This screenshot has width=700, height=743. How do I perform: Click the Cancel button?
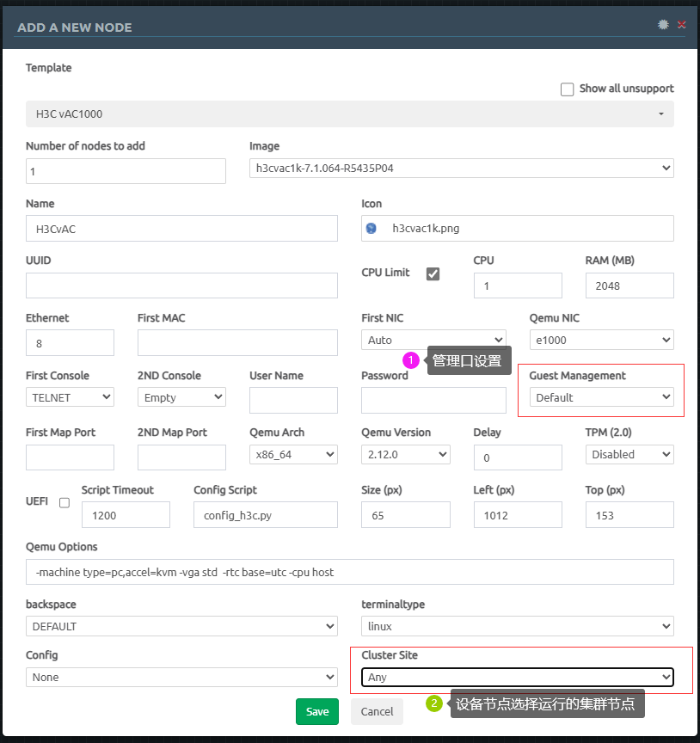pyautogui.click(x=377, y=711)
